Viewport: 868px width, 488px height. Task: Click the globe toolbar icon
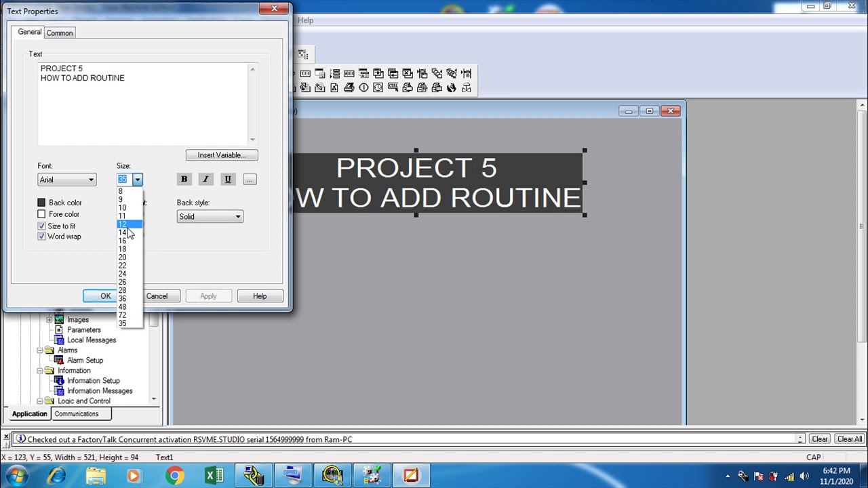tap(452, 87)
